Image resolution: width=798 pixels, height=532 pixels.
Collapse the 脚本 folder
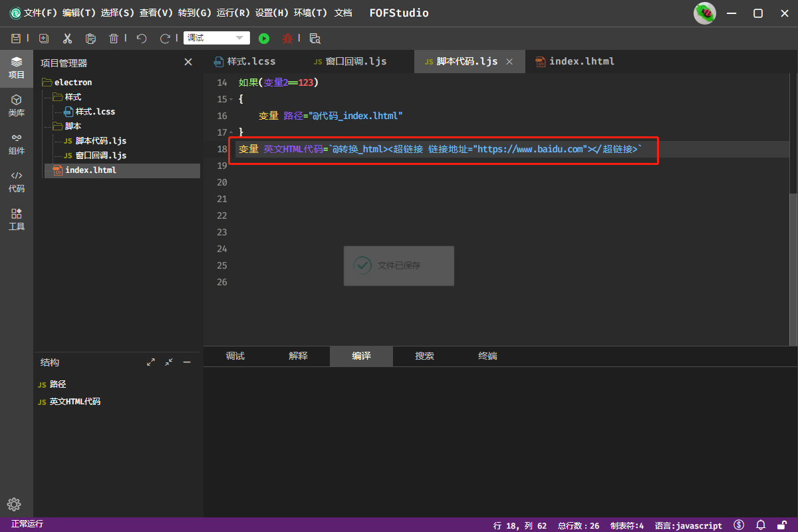pyautogui.click(x=57, y=126)
